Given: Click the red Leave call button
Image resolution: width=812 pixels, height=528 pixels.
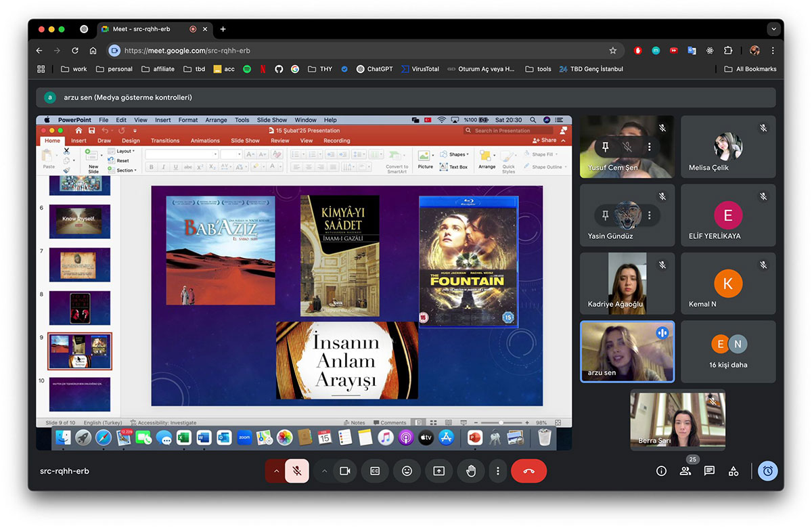Looking at the screenshot, I should click(x=528, y=471).
